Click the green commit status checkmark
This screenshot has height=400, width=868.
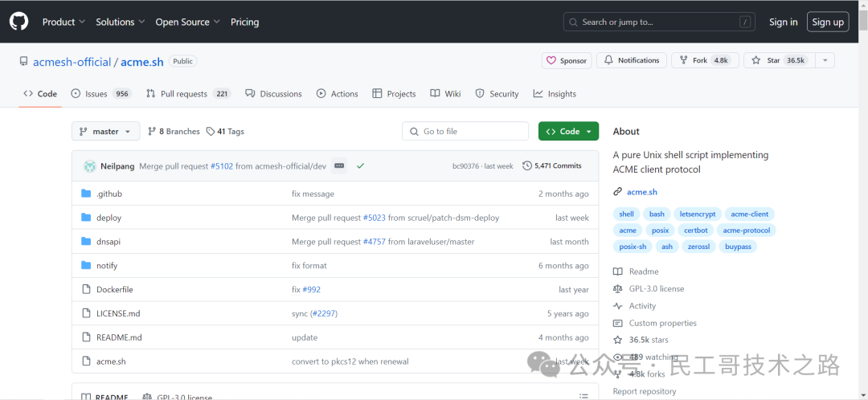click(360, 166)
